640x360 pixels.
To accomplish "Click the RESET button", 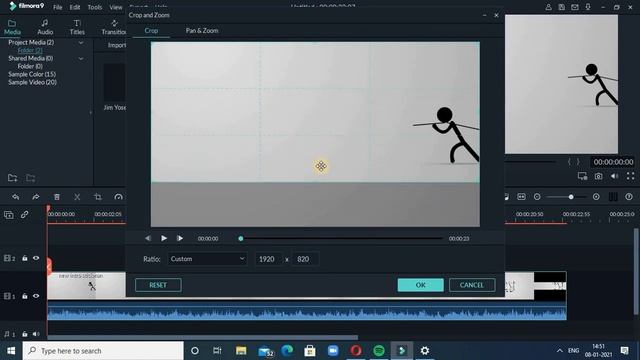I will [x=158, y=285].
